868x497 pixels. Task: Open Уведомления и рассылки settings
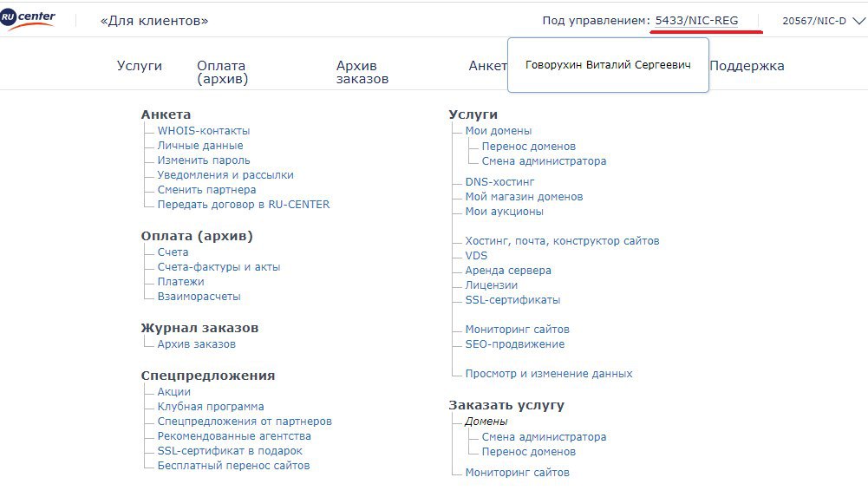tap(225, 175)
